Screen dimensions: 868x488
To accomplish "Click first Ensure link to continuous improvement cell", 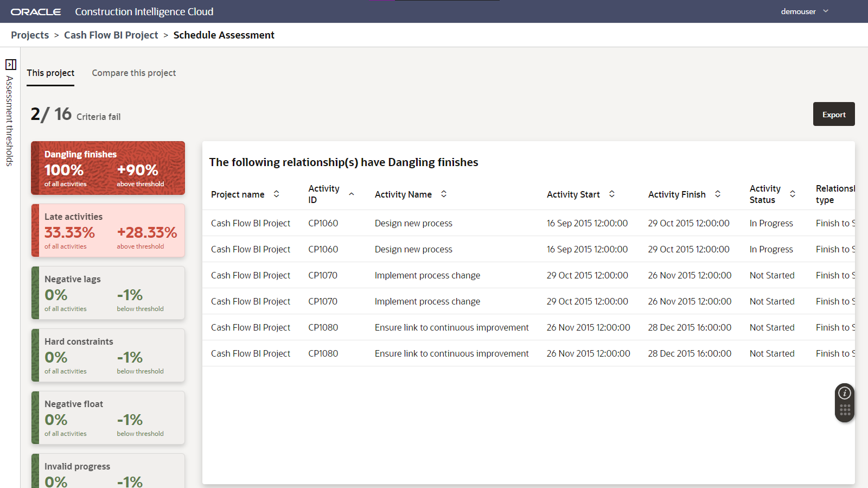I will pos(451,327).
